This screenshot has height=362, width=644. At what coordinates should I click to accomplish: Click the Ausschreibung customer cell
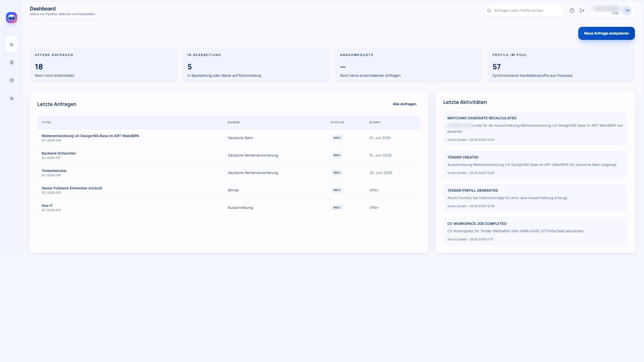pyautogui.click(x=240, y=208)
